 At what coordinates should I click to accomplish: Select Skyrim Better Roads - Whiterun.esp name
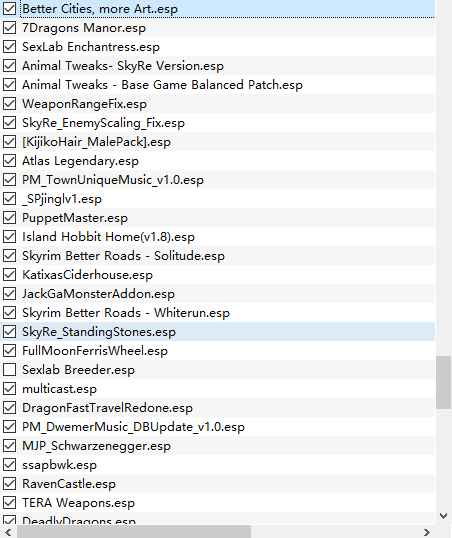pos(126,313)
